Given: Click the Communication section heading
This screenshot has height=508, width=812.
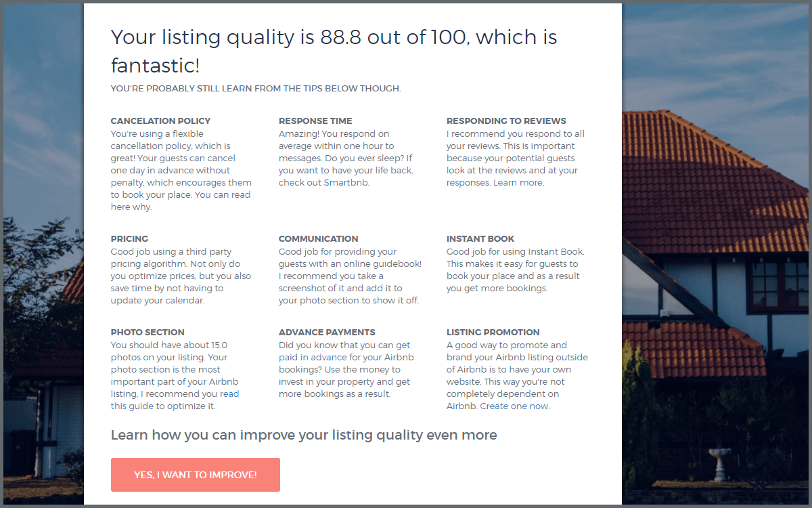Looking at the screenshot, I should pyautogui.click(x=318, y=239).
